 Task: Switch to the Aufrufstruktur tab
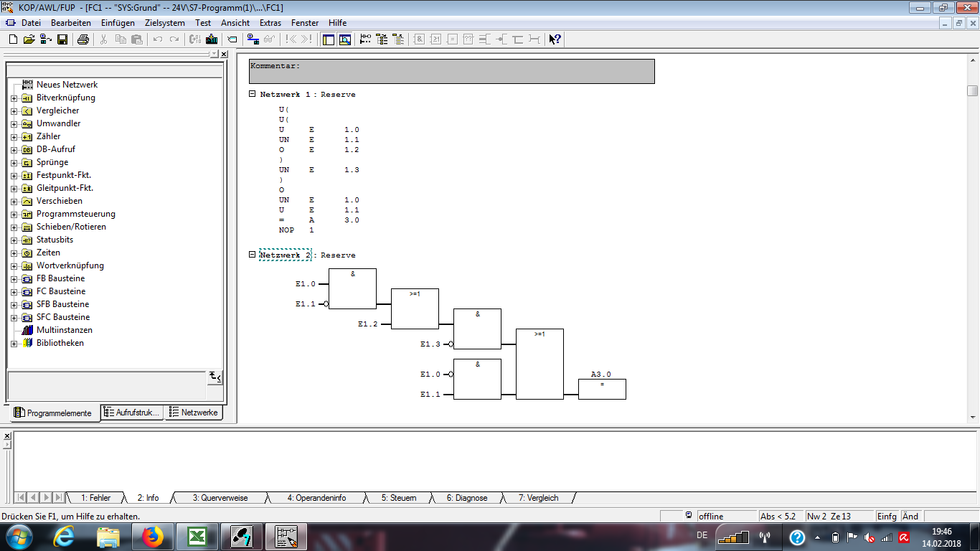point(132,413)
